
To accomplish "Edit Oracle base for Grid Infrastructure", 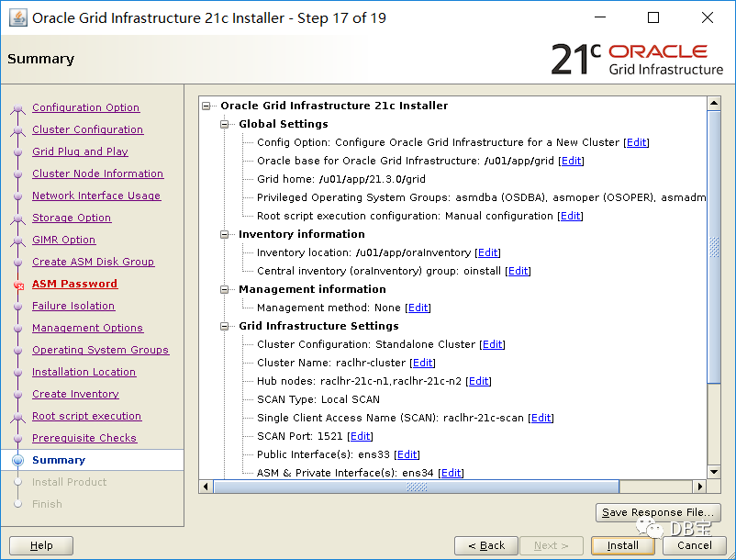I will pyautogui.click(x=571, y=161).
